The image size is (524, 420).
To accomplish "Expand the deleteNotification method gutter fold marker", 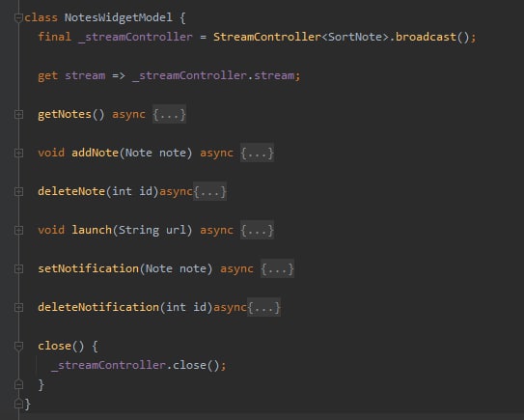I will (x=18, y=307).
